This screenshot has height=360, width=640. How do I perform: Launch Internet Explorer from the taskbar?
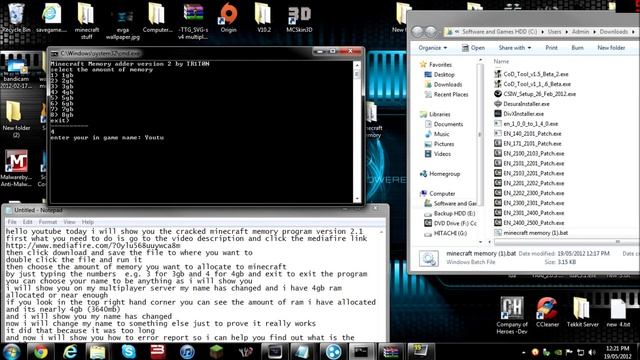[70, 352]
